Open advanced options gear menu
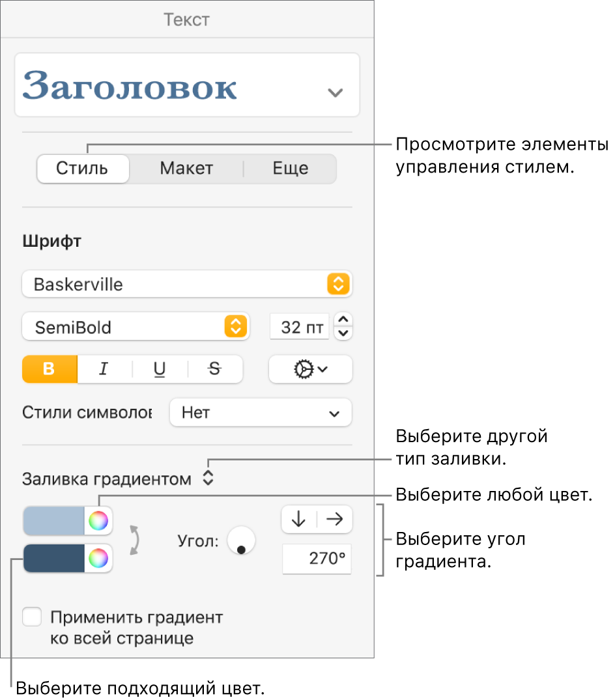615x700 pixels. tap(310, 369)
